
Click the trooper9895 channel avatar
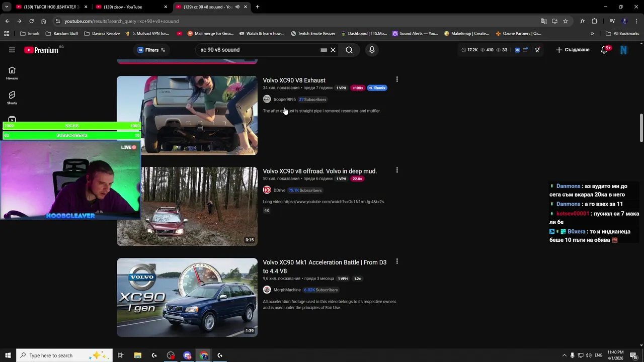pos(267,99)
